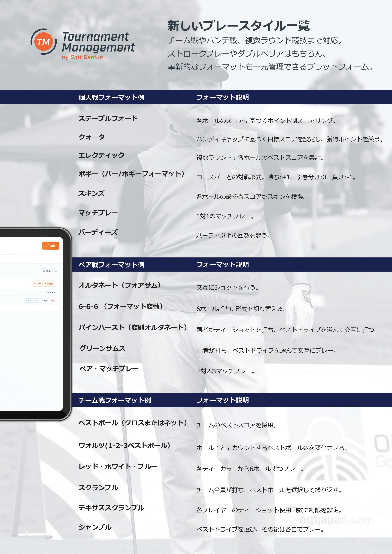The image size is (392, 554).
Task: Click ラウンドを追加 add round button
Action: (44, 284)
